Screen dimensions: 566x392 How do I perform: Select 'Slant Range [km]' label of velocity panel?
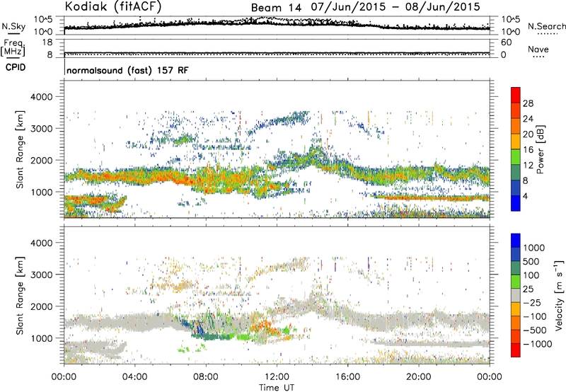[20, 296]
